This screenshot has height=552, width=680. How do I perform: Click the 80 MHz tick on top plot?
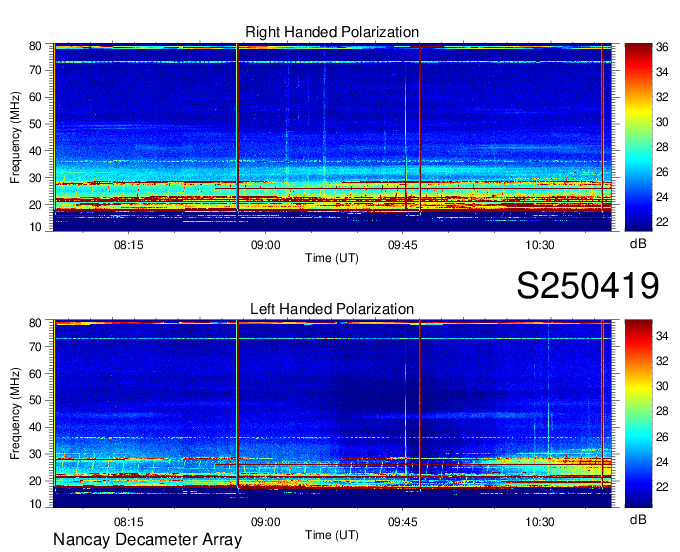pyautogui.click(x=35, y=46)
